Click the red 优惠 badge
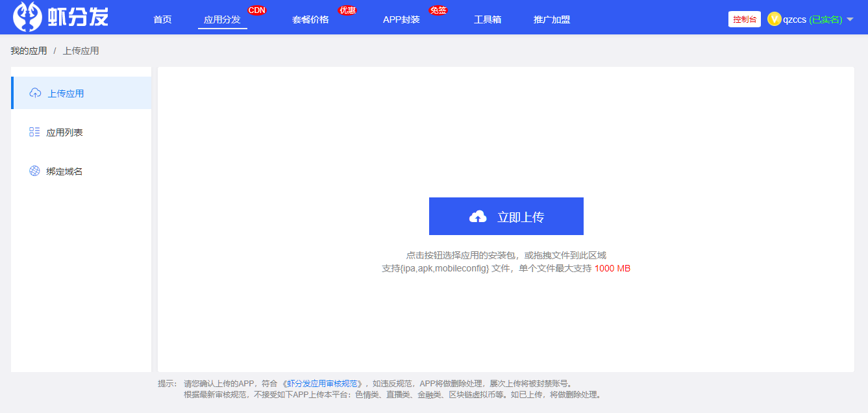This screenshot has width=868, height=413. pyautogui.click(x=347, y=10)
